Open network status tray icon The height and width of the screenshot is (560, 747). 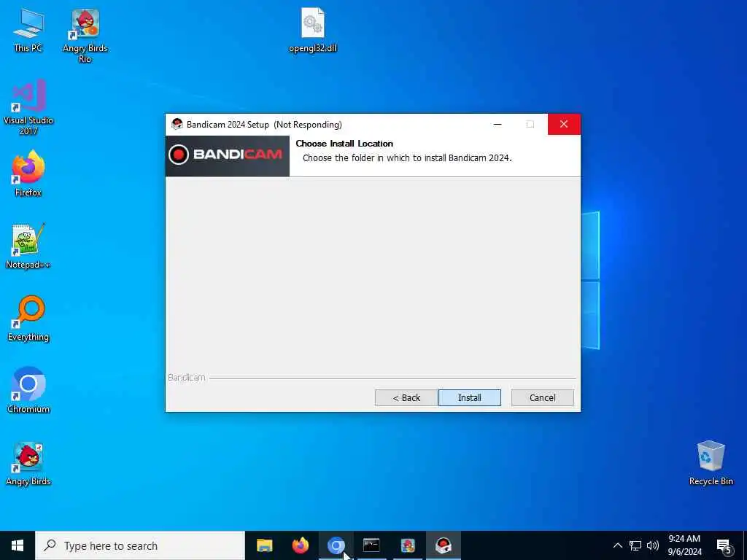click(635, 545)
